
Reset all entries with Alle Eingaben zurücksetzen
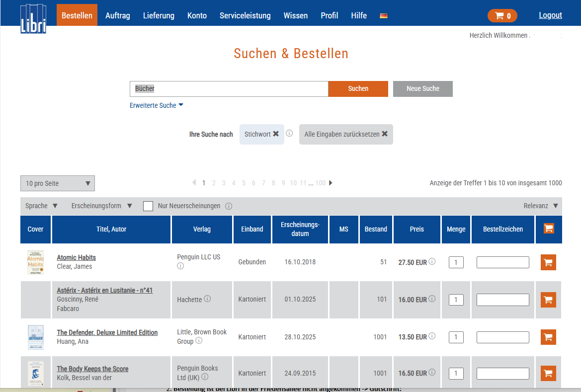pos(346,134)
